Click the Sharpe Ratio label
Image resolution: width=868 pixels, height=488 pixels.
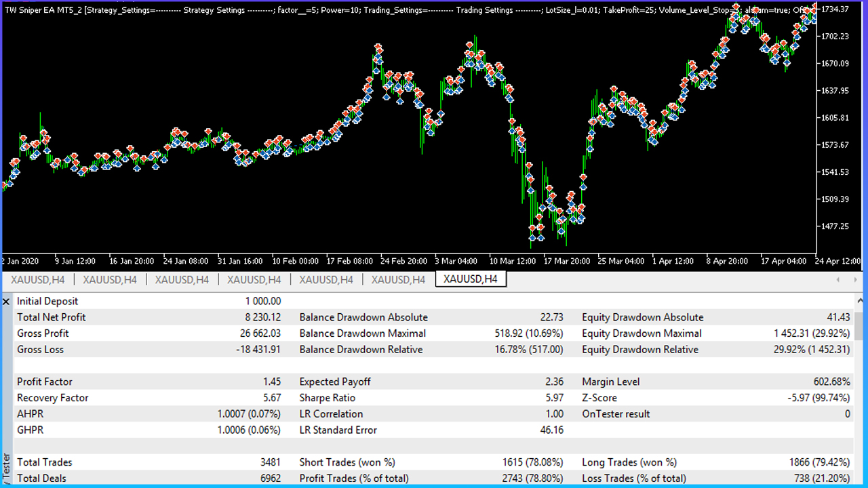click(x=328, y=398)
